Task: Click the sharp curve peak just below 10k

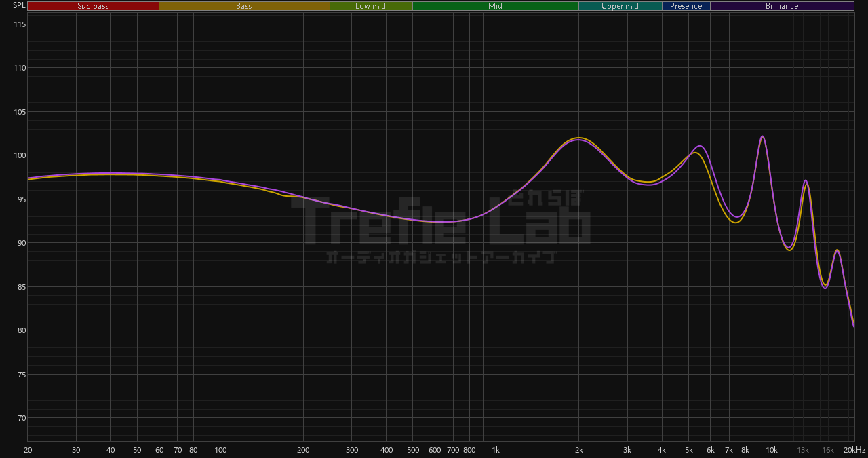Action: pyautogui.click(x=762, y=136)
